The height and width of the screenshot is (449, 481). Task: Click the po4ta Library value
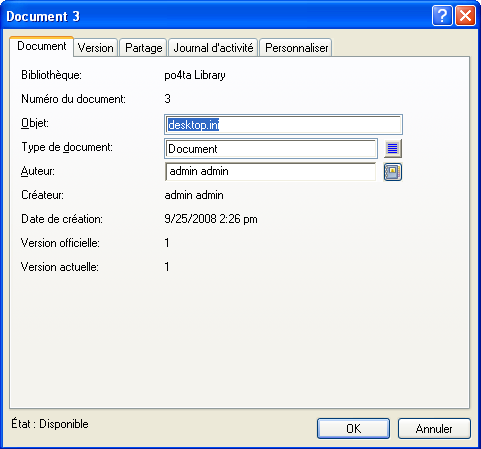click(195, 75)
